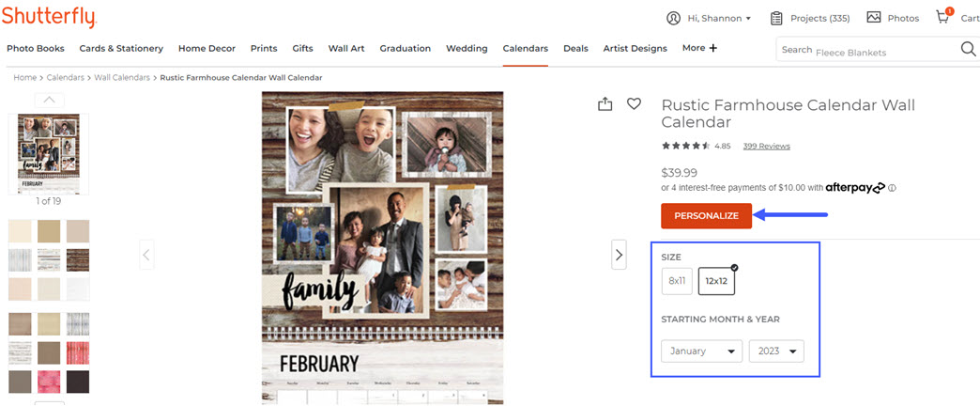Image resolution: width=980 pixels, height=406 pixels.
Task: Open the January starting month dropdown
Action: click(x=701, y=351)
